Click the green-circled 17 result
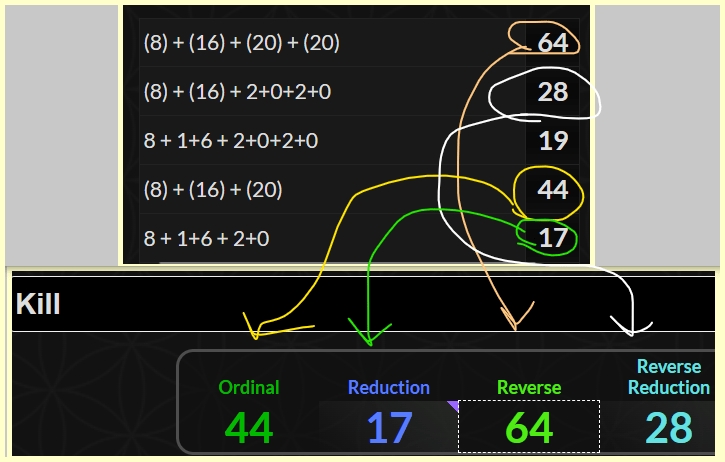 click(553, 238)
